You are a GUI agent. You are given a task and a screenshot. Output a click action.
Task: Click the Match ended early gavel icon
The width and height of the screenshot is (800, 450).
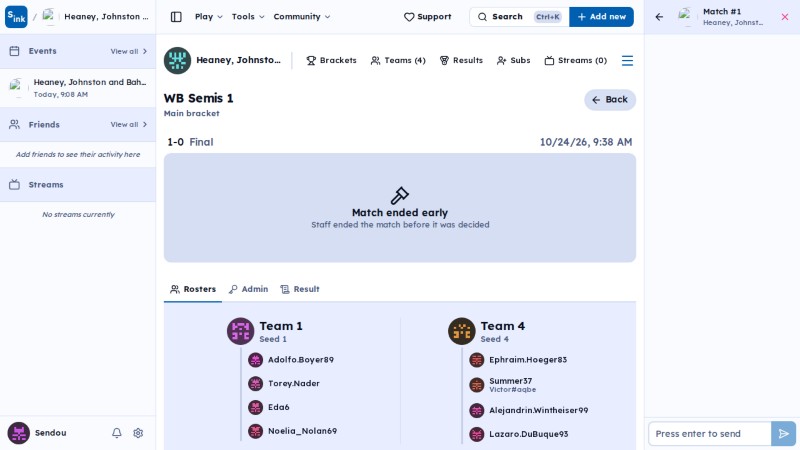[400, 195]
